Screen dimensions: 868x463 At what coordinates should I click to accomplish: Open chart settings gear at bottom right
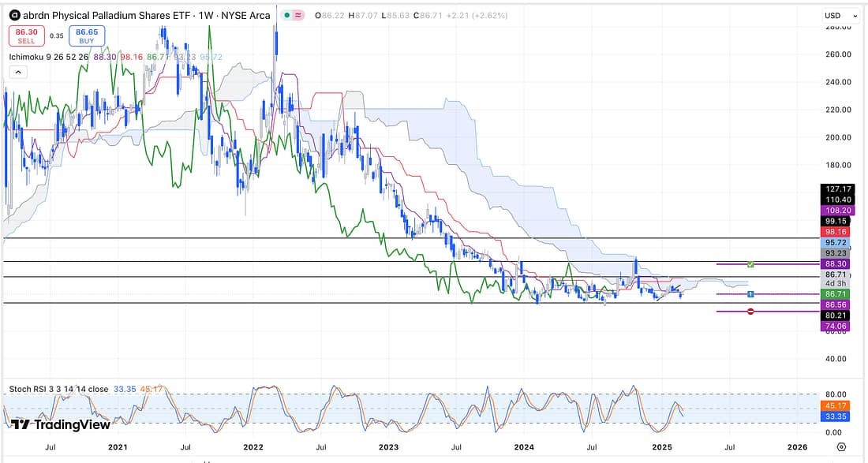(x=841, y=446)
